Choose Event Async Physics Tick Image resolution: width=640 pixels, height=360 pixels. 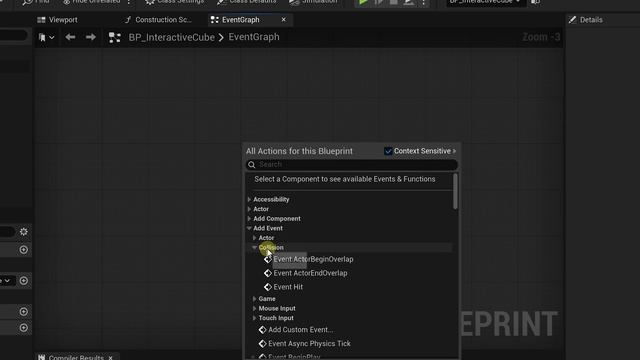pos(309,344)
